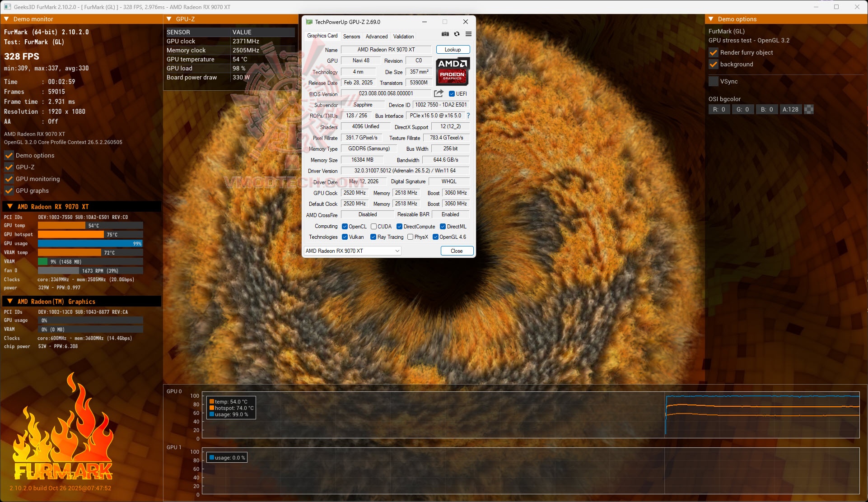
Task: Toggle the UEFI checkbox in GPU-Z
Action: coord(452,94)
